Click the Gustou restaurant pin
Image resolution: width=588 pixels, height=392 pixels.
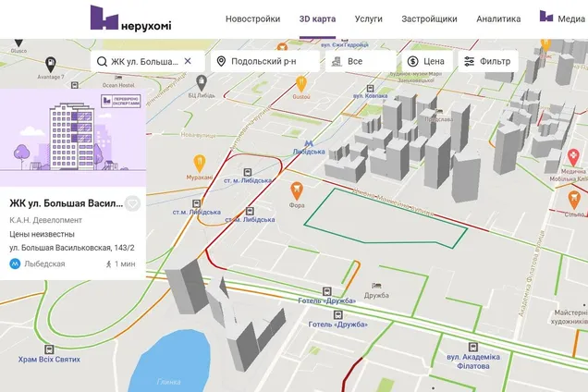[300, 83]
